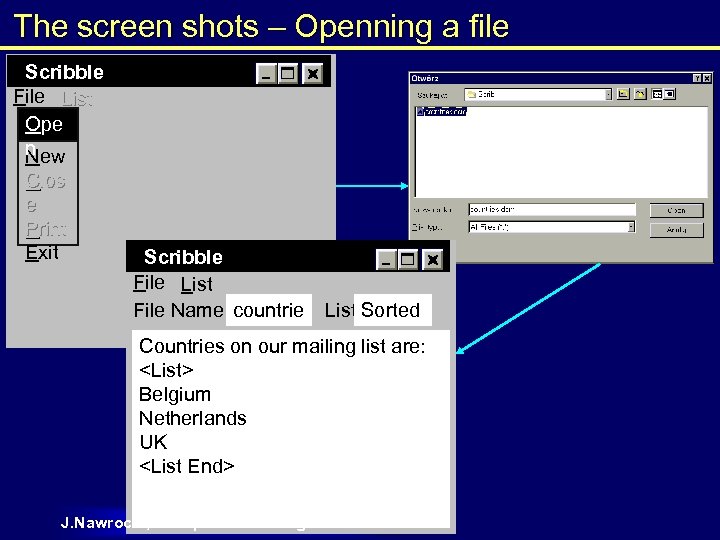Close the Otwórz dialog with X

[707, 79]
